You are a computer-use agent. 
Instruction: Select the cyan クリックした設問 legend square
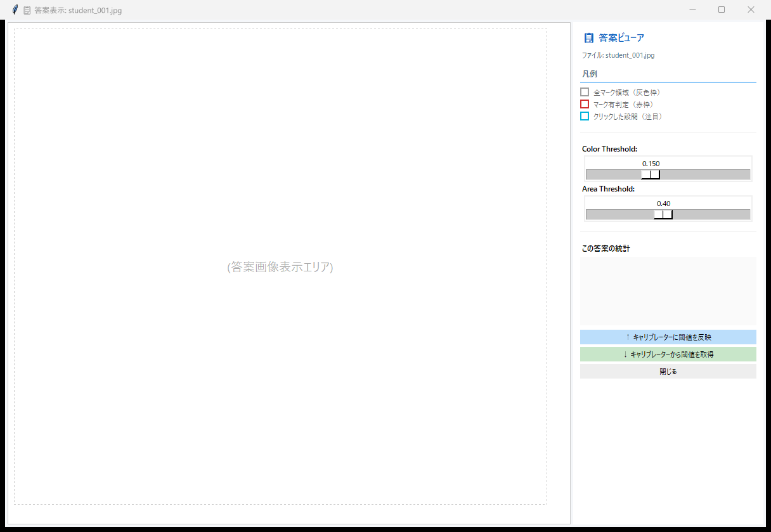point(584,116)
